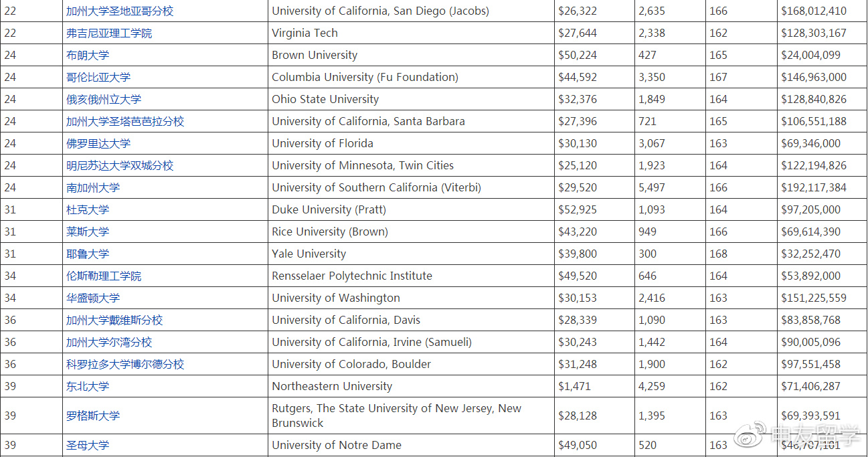Follow the 南加州大学 link
This screenshot has height=457, width=868.
93,188
